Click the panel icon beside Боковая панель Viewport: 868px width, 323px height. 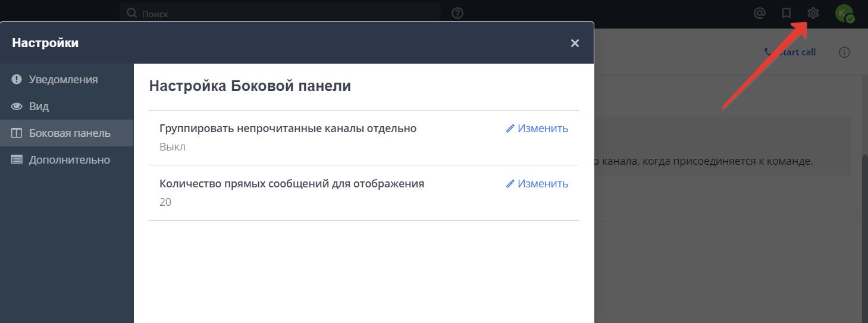17,133
